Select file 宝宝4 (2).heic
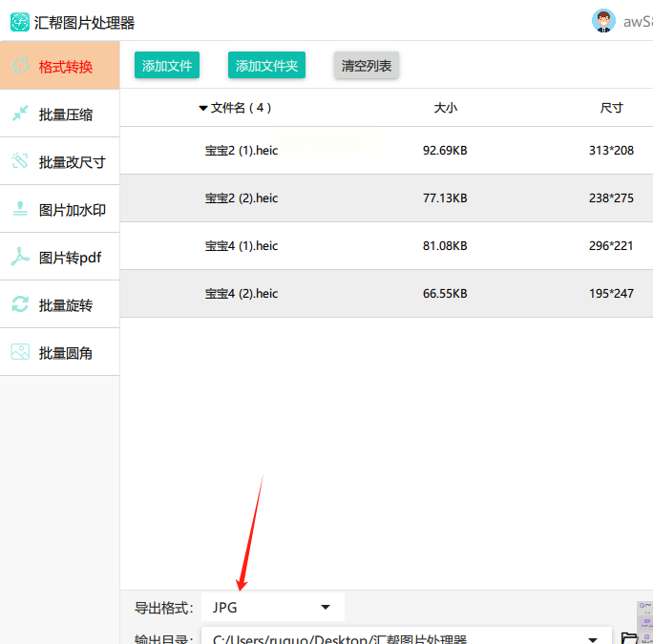This screenshot has height=644, width=653. (242, 294)
